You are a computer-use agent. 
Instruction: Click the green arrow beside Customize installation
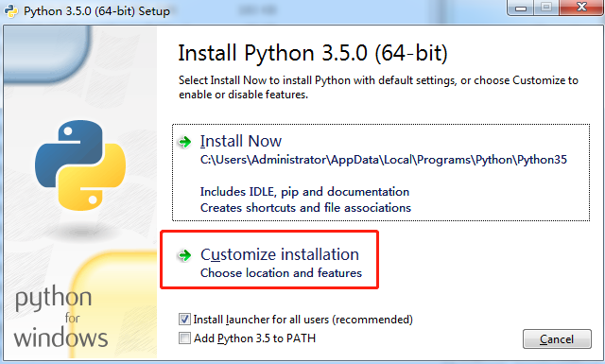(x=185, y=254)
